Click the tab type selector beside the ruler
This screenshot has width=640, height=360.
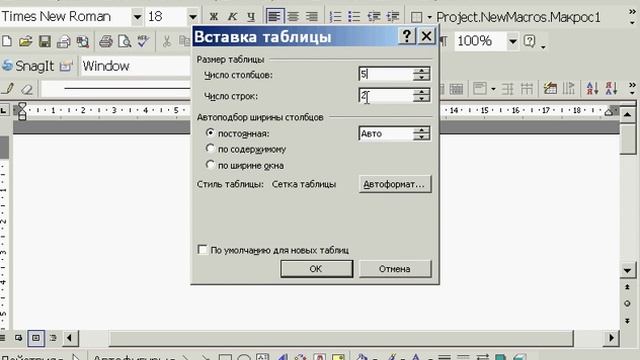pyautogui.click(x=4, y=110)
